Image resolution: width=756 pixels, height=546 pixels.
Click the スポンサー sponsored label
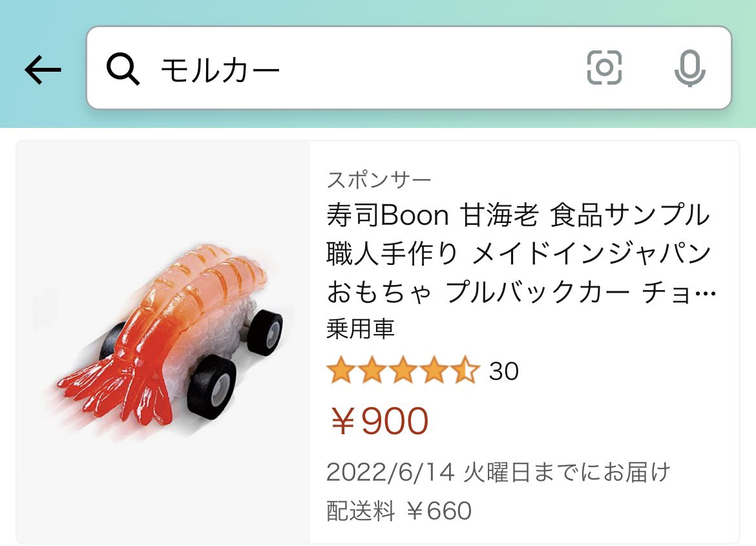[379, 180]
